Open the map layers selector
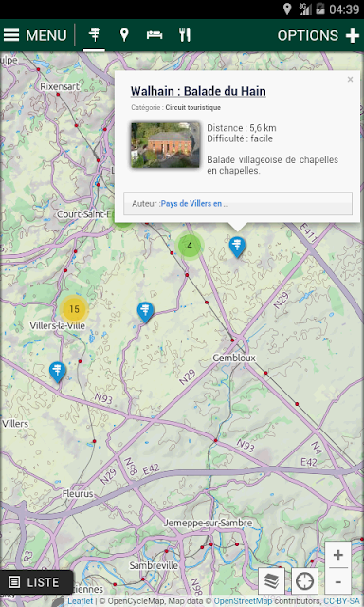The width and height of the screenshot is (364, 607). pos(271,580)
